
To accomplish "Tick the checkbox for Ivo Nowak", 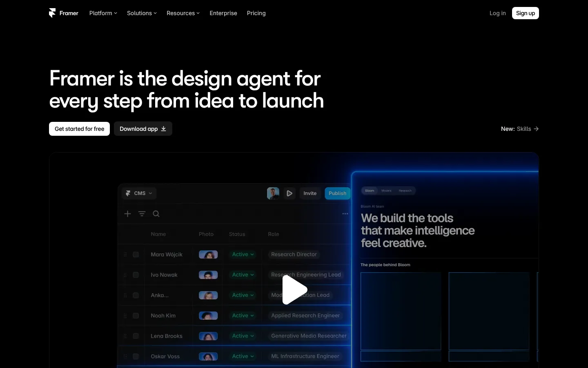I will coord(136,275).
